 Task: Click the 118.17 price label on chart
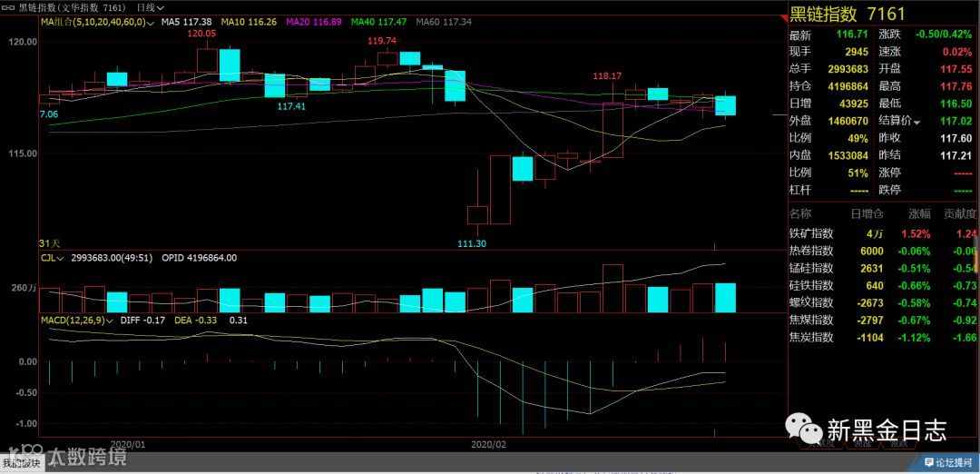pos(607,75)
